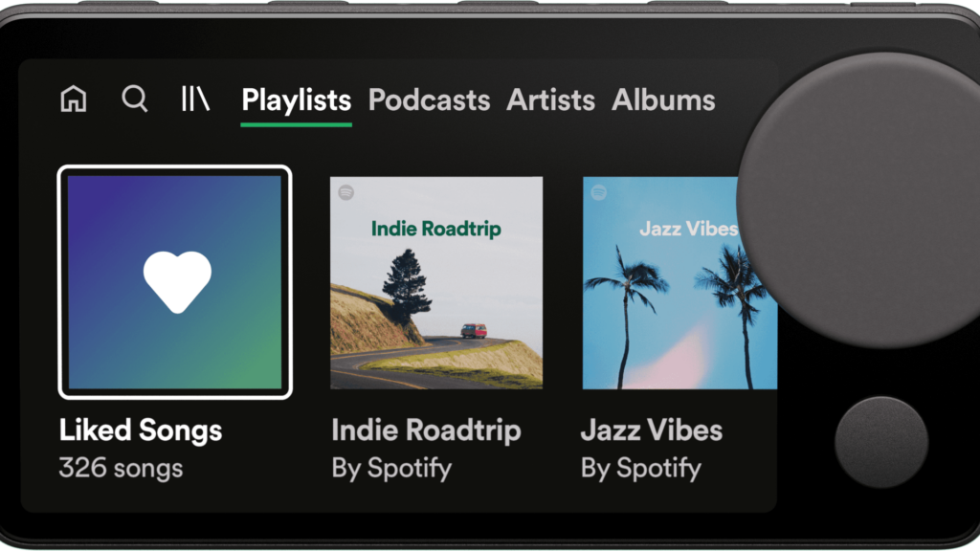Image resolution: width=980 pixels, height=551 pixels.
Task: Click Spotify logo on Indie Roadtrip cover
Action: (x=346, y=192)
